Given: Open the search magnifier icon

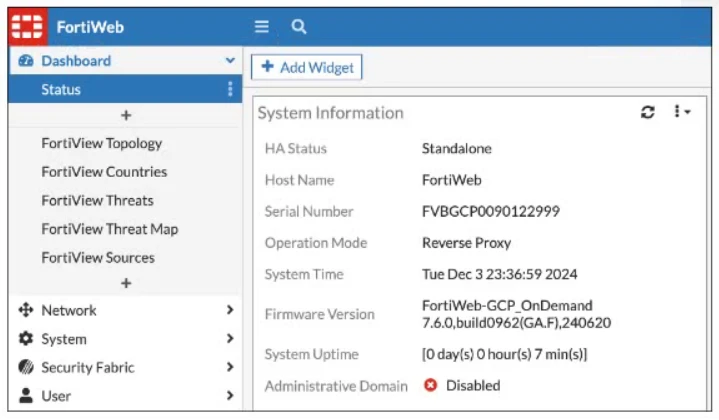Looking at the screenshot, I should click(x=298, y=27).
